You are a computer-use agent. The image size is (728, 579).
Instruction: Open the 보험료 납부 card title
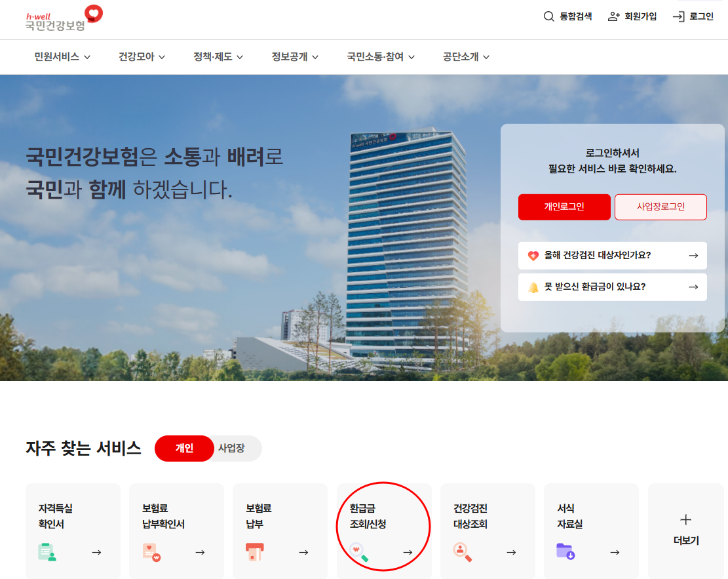(x=259, y=516)
